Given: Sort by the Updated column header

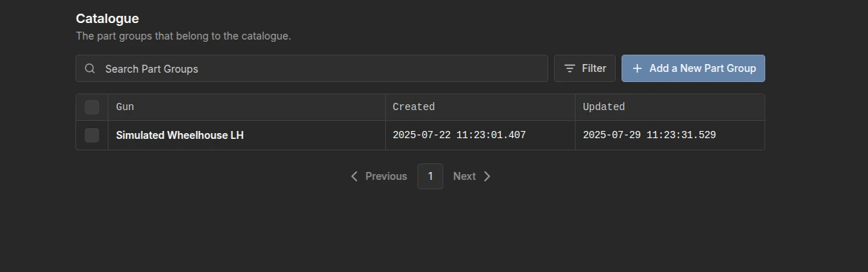Looking at the screenshot, I should 604,107.
